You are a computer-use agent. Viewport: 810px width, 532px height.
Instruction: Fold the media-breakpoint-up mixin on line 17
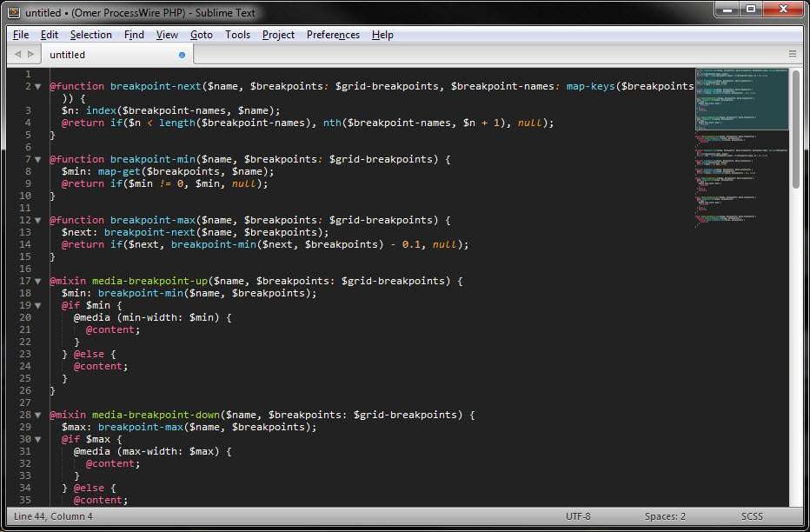[37, 282]
